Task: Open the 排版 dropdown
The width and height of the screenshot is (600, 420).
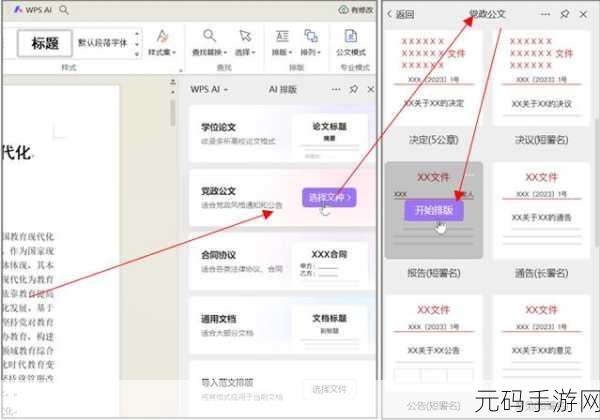Action: tap(282, 42)
